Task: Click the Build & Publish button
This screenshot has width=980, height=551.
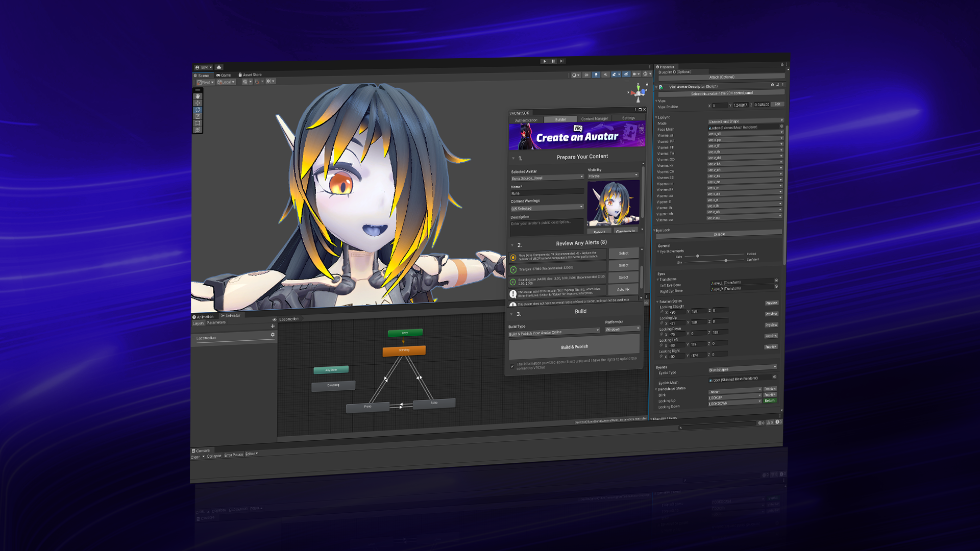Action: [574, 346]
